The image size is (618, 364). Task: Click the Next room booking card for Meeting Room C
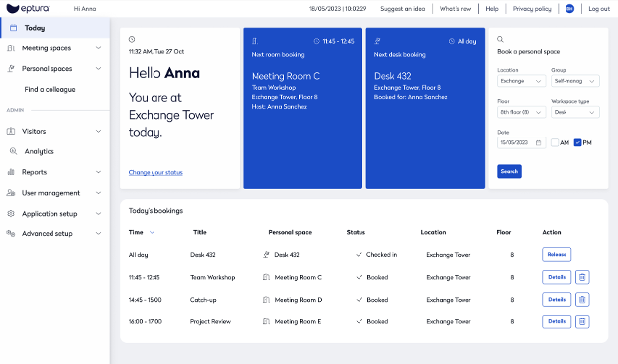[x=303, y=108]
